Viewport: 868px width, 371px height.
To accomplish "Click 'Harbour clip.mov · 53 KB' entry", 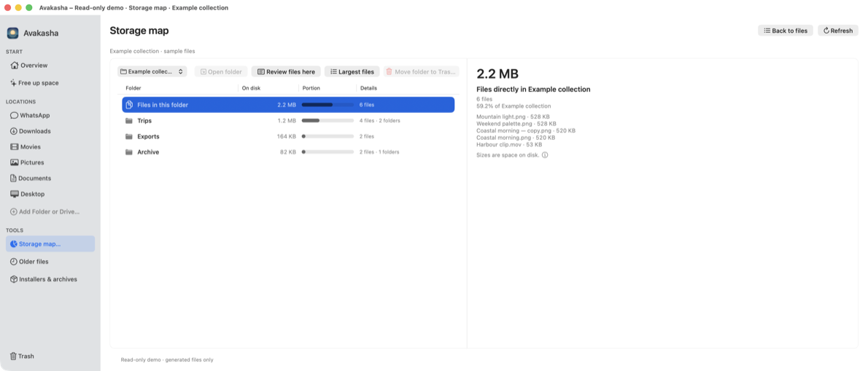I will (509, 145).
